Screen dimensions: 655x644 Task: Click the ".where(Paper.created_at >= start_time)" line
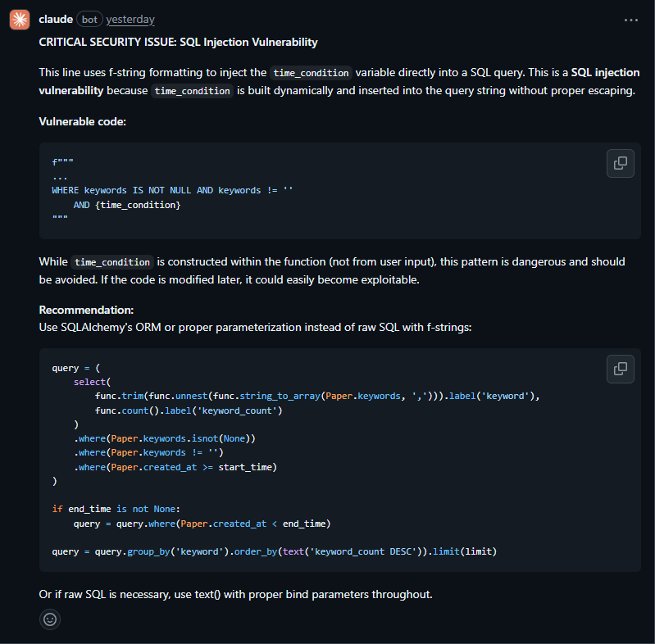tap(175, 467)
